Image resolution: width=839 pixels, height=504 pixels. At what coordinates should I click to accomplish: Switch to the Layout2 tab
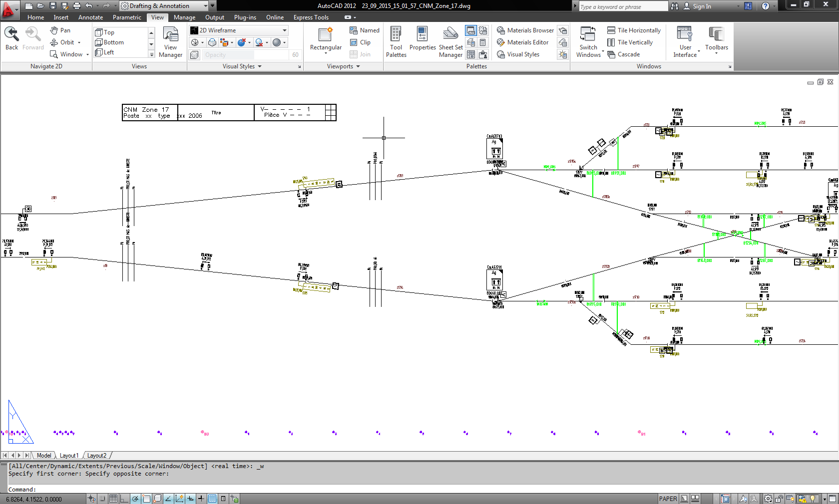coord(97,456)
